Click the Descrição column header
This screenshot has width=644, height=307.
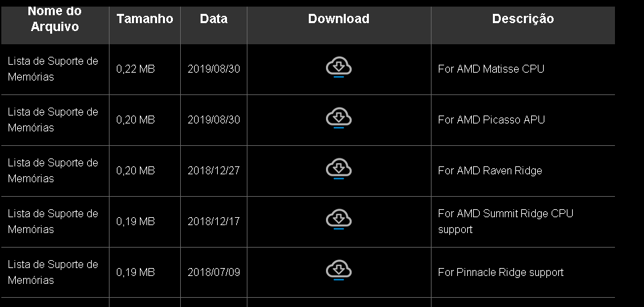coord(523,19)
